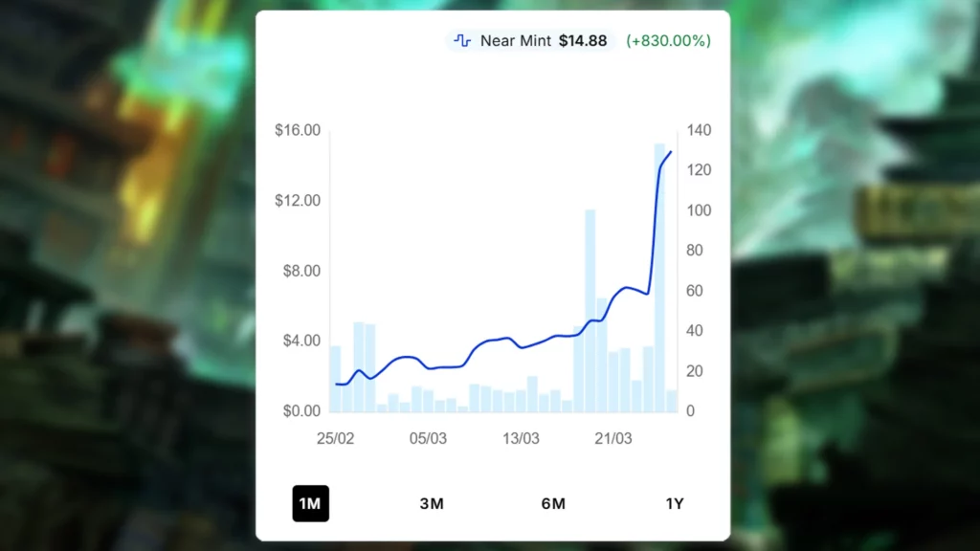The height and width of the screenshot is (551, 980).
Task: Click the $14.88 Near Mint price
Action: pyautogui.click(x=583, y=41)
